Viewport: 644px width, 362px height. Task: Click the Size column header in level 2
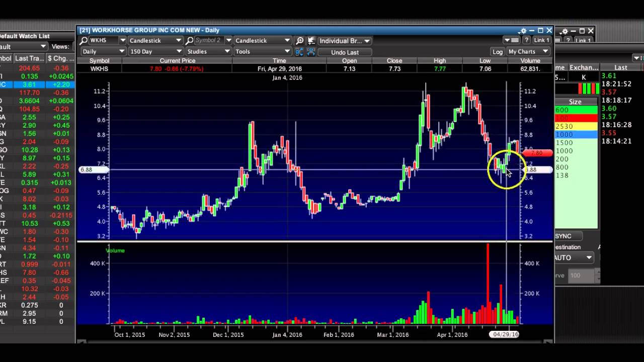point(576,102)
